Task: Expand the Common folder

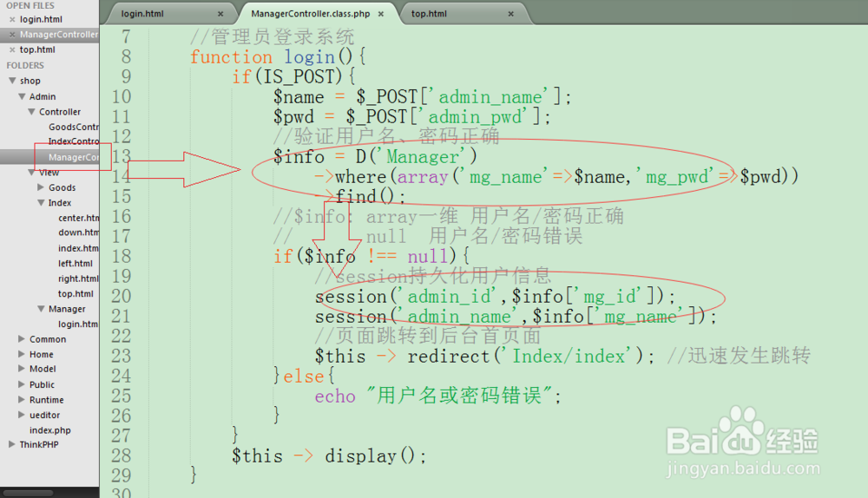Action: point(22,338)
